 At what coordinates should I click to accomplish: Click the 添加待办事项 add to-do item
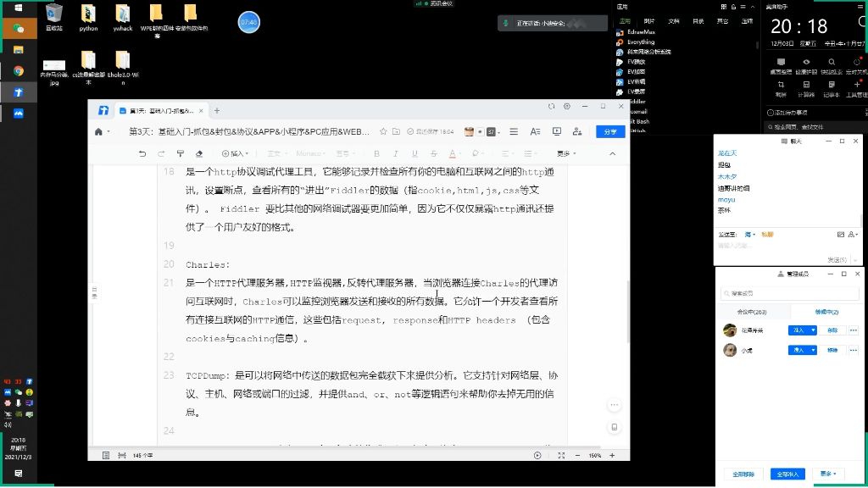click(x=787, y=113)
